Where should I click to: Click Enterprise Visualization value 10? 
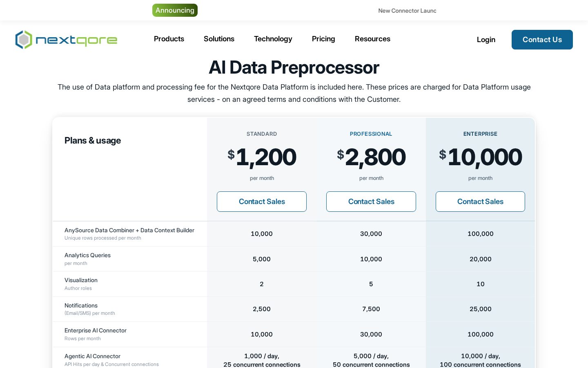(x=480, y=284)
